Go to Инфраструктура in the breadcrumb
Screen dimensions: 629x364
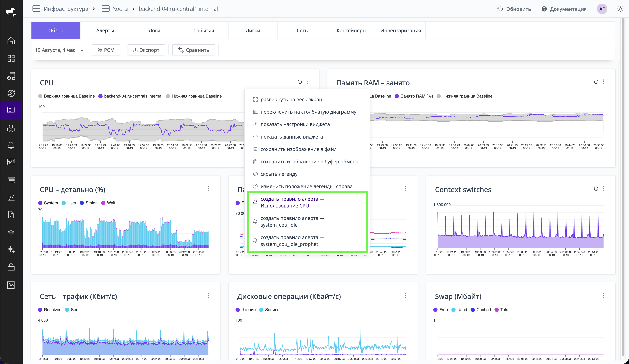[60, 9]
